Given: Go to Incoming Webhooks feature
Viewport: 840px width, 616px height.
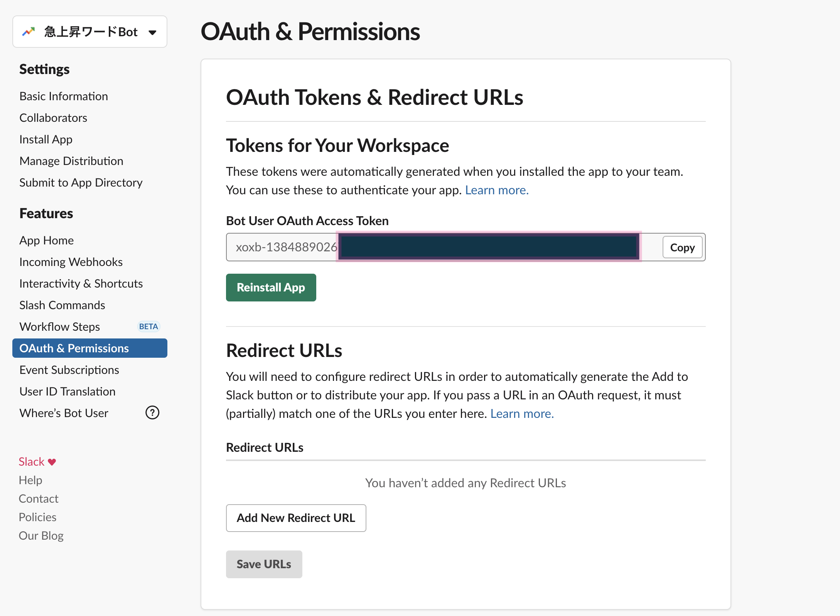Looking at the screenshot, I should [71, 262].
